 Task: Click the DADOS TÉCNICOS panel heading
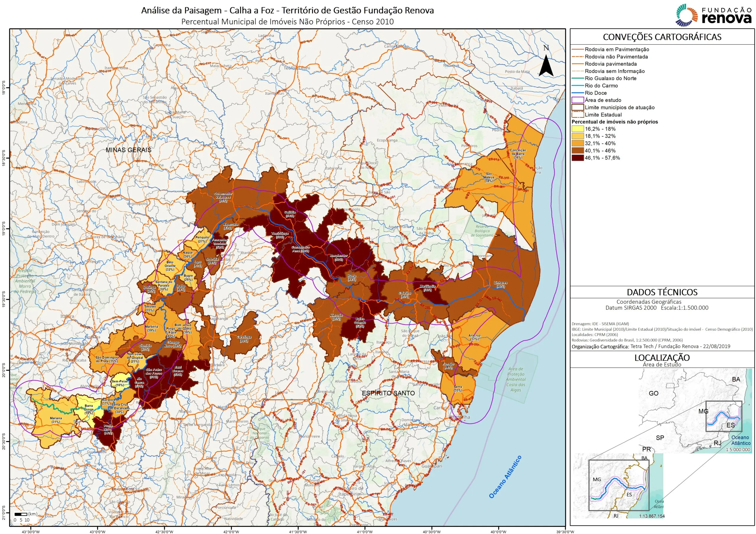(x=662, y=292)
